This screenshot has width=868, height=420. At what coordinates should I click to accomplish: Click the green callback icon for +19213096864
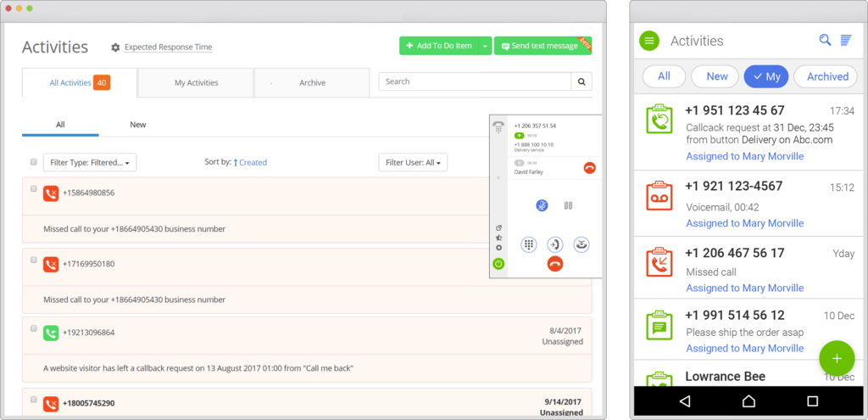click(51, 333)
